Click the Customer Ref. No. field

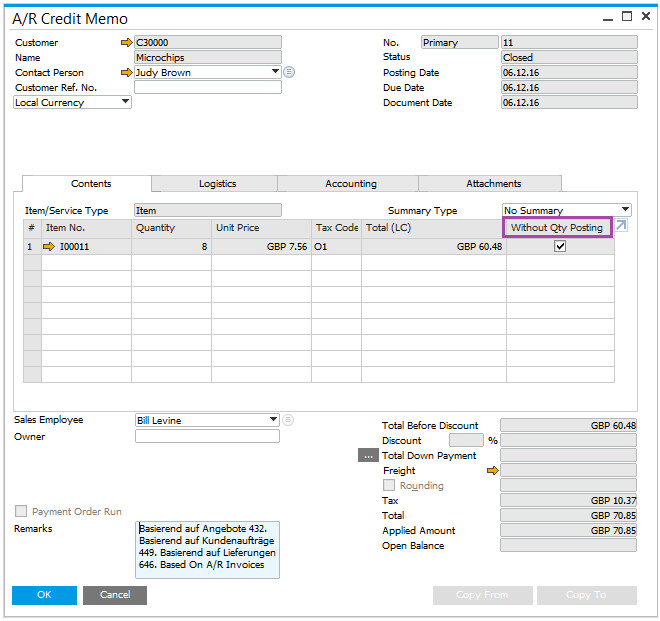(x=208, y=87)
